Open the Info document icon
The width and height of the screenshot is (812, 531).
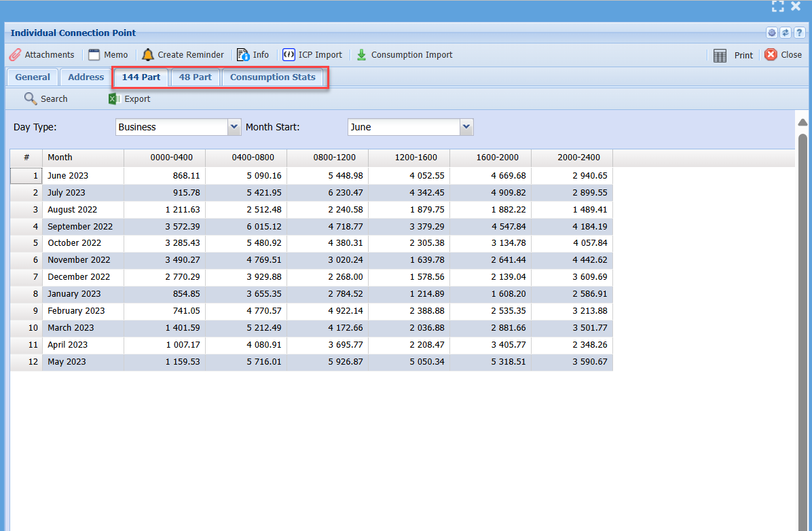tap(243, 55)
